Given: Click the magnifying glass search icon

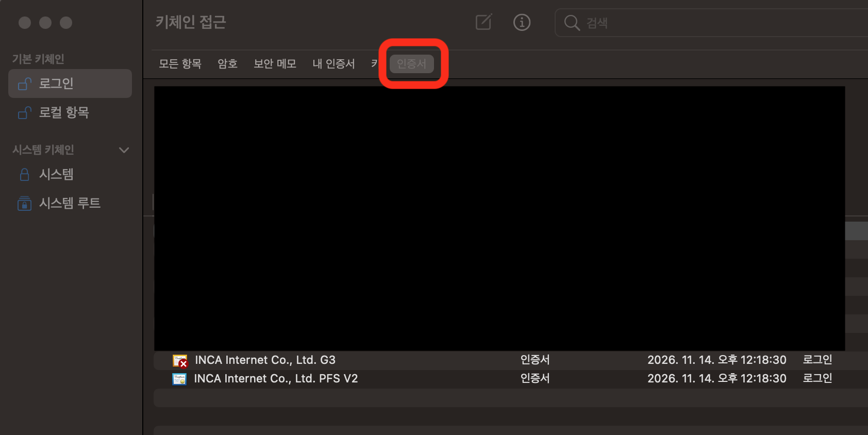Looking at the screenshot, I should [572, 23].
